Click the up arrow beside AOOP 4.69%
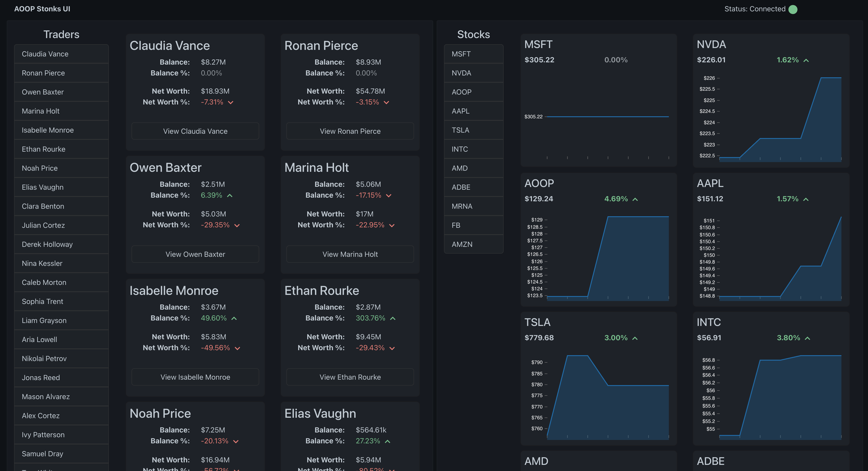The height and width of the screenshot is (471, 868). pyautogui.click(x=635, y=199)
